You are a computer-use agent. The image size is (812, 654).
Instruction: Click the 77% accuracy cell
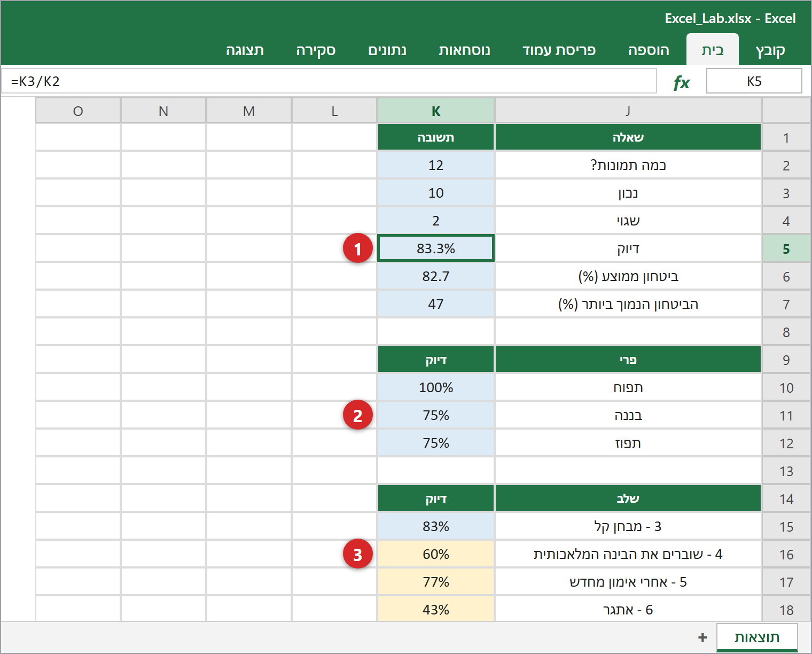436,582
